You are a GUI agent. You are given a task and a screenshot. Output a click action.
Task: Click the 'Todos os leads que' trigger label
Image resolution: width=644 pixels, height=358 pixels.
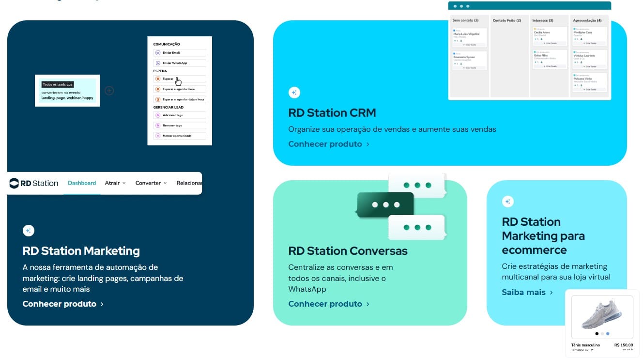(57, 84)
